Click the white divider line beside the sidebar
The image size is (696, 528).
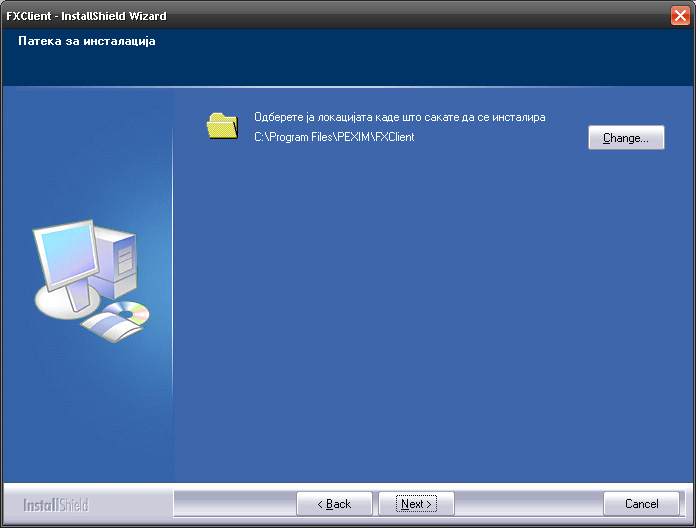(x=173, y=300)
